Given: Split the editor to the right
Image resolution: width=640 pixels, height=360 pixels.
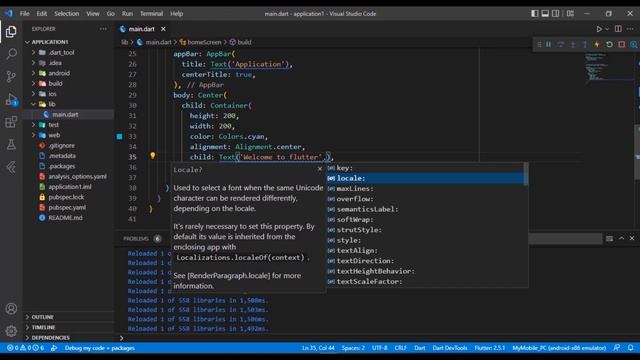Looking at the screenshot, I should coord(618,29).
